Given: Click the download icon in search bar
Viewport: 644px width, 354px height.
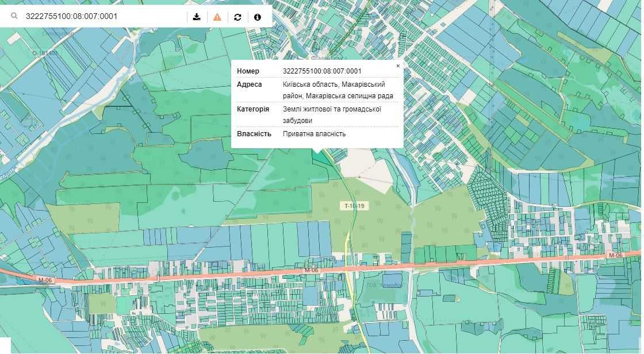Looking at the screenshot, I should (197, 17).
